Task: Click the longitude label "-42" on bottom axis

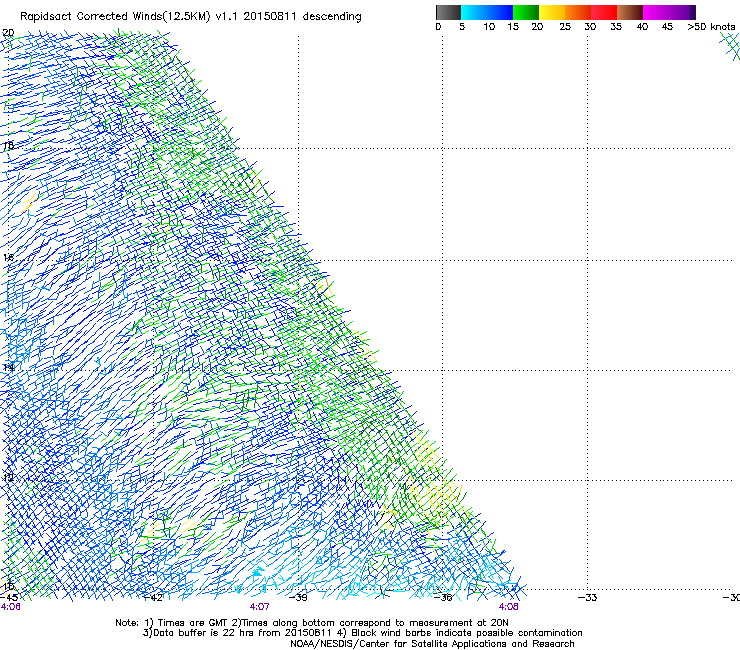Action: click(153, 598)
